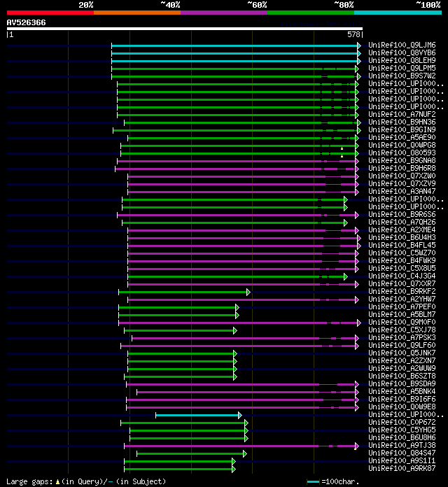Screen dimensions: 448x487
Task: Click the green ~80% identity color bar
Action: pos(311,13)
